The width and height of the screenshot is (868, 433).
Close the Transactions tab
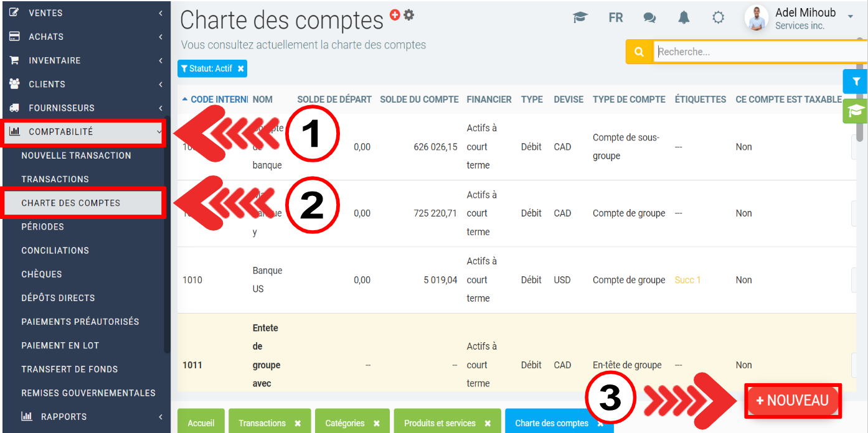click(x=298, y=423)
